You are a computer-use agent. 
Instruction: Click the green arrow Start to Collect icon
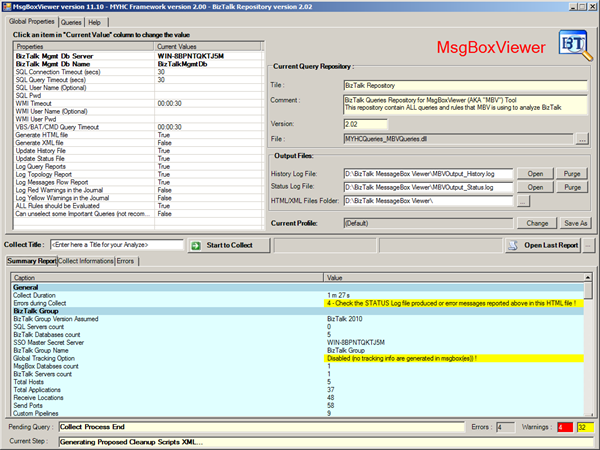[x=197, y=244]
